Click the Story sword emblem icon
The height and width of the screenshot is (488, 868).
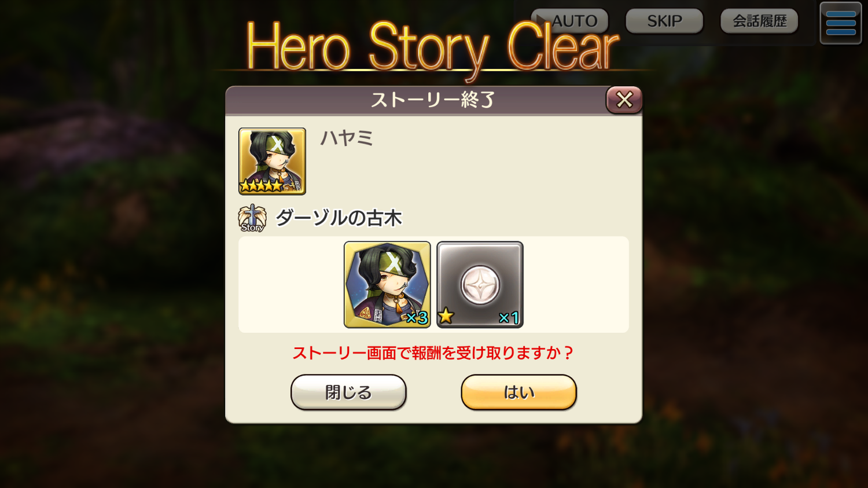point(252,218)
